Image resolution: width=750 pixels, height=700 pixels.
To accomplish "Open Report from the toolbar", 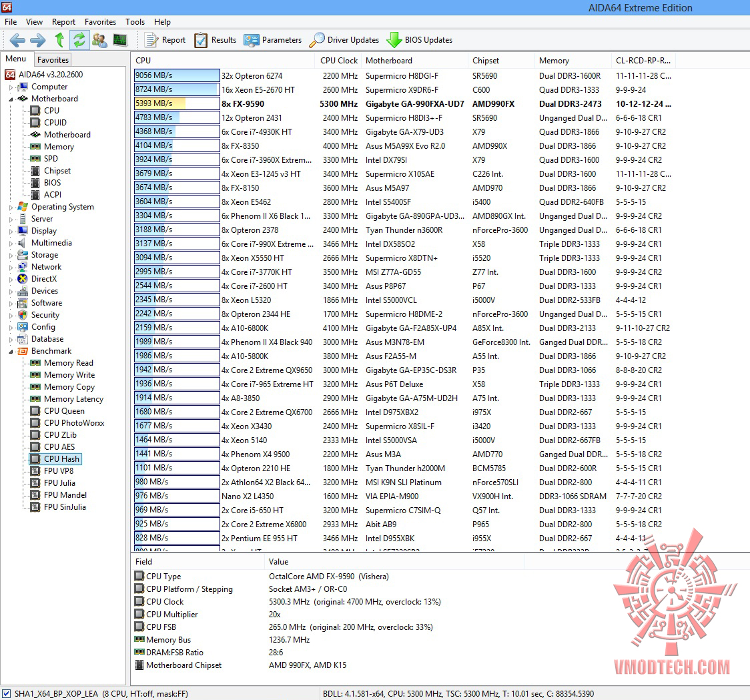I will pos(165,40).
